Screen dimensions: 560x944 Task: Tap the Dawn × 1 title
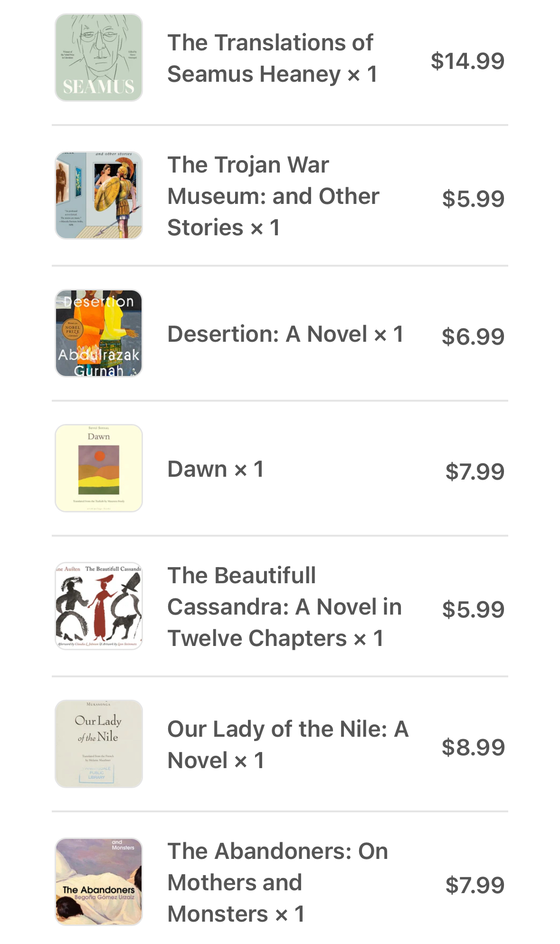215,469
